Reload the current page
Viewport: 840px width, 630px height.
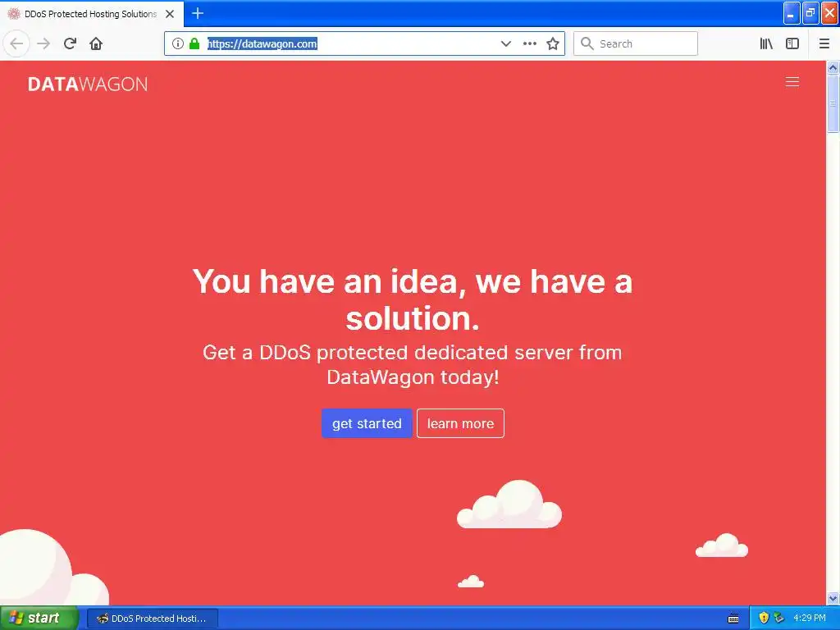[71, 43]
